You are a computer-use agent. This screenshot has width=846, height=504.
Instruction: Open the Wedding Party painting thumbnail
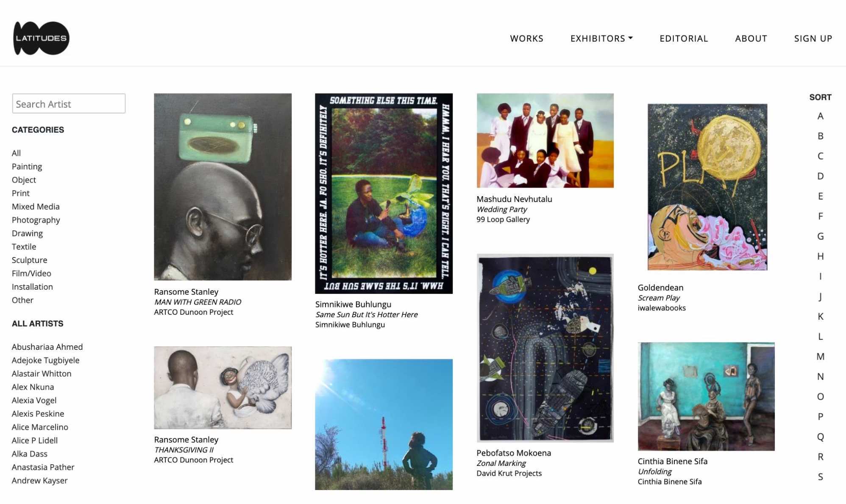click(x=545, y=141)
